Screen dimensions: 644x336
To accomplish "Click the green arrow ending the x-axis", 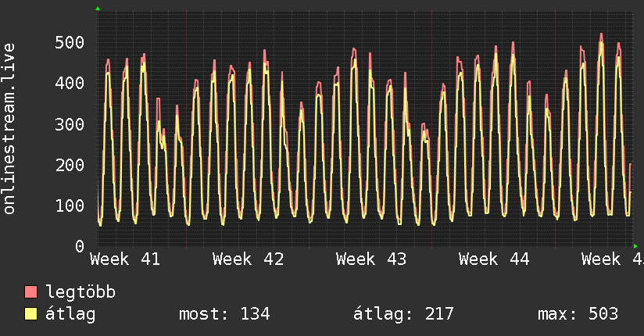I will 635,246.
